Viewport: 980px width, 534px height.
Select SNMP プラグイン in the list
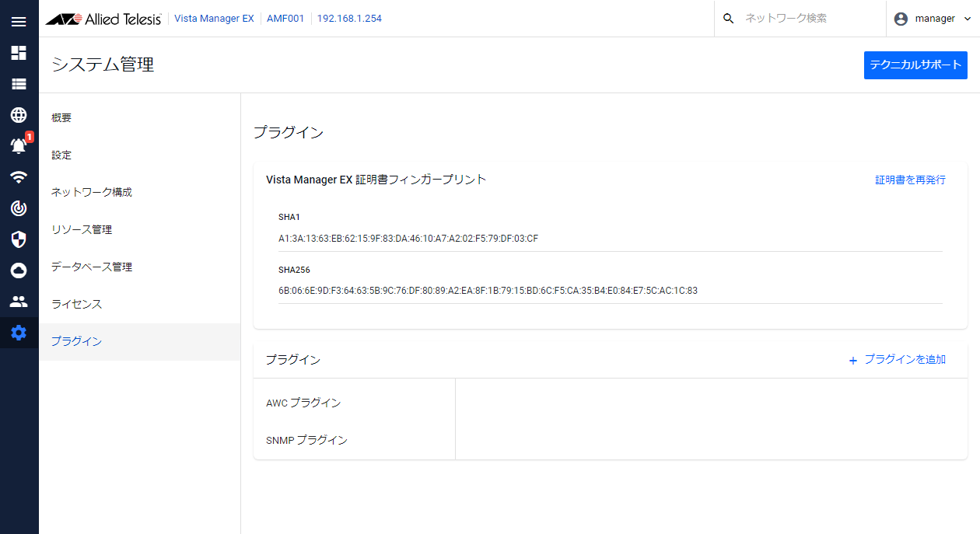(x=306, y=441)
